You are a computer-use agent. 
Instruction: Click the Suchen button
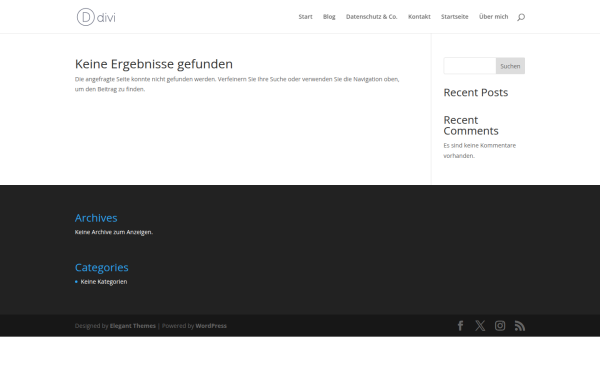(510, 66)
